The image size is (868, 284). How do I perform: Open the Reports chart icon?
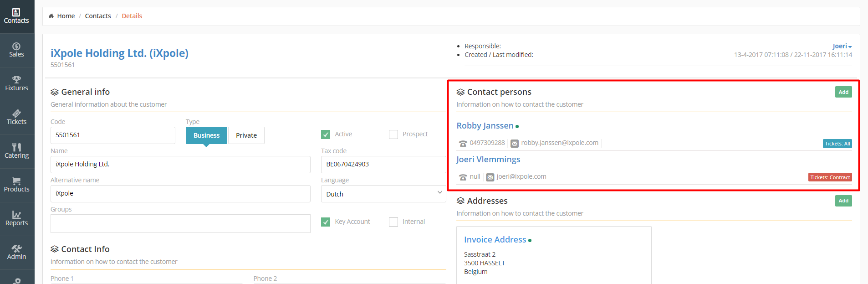click(16, 215)
